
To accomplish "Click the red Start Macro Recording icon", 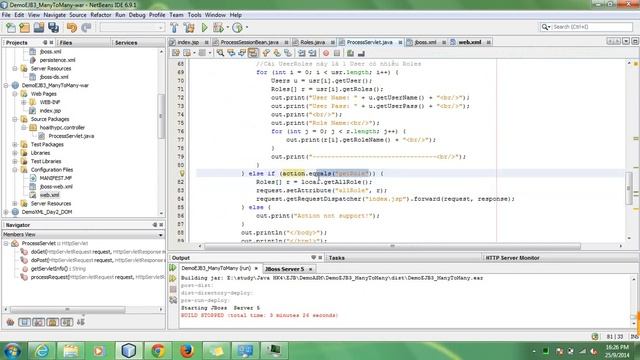I will point(326,53).
